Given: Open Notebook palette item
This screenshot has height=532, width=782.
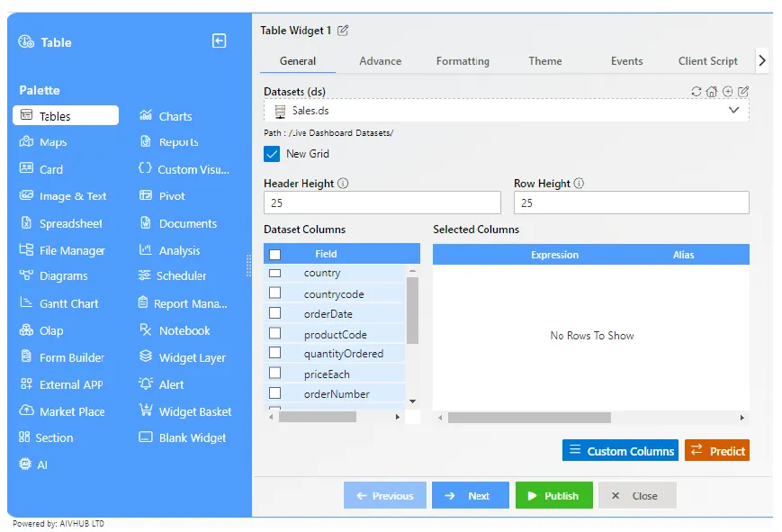Looking at the screenshot, I should pyautogui.click(x=175, y=330).
